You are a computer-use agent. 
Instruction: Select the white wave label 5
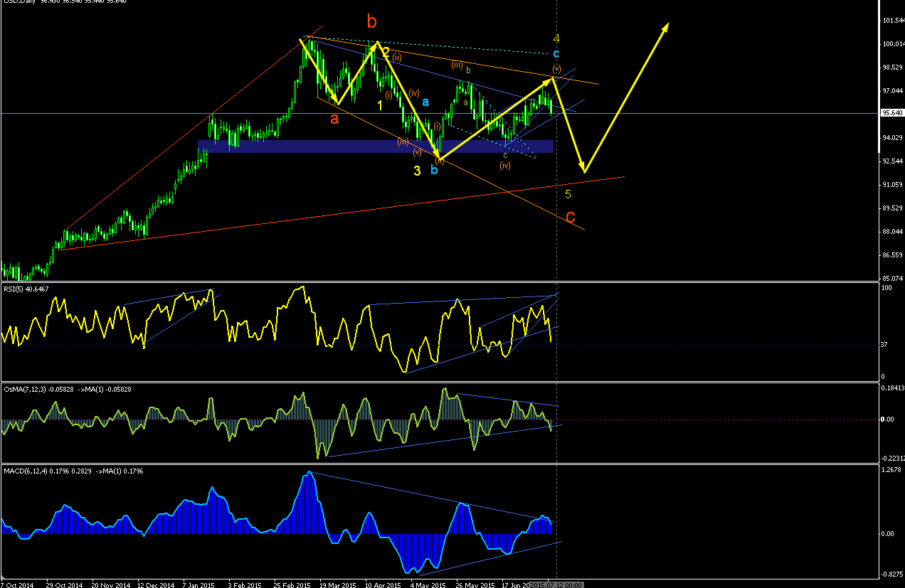(x=568, y=194)
